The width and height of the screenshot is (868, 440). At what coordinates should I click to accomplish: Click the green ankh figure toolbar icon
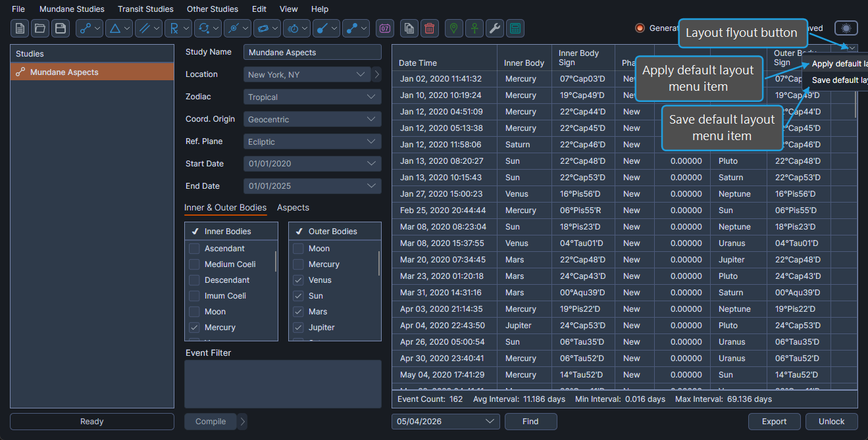[x=474, y=28]
